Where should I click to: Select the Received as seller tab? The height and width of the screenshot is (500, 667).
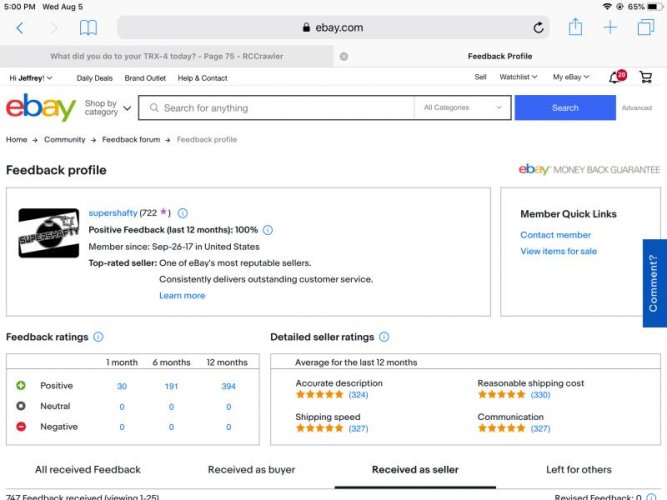[x=415, y=469]
